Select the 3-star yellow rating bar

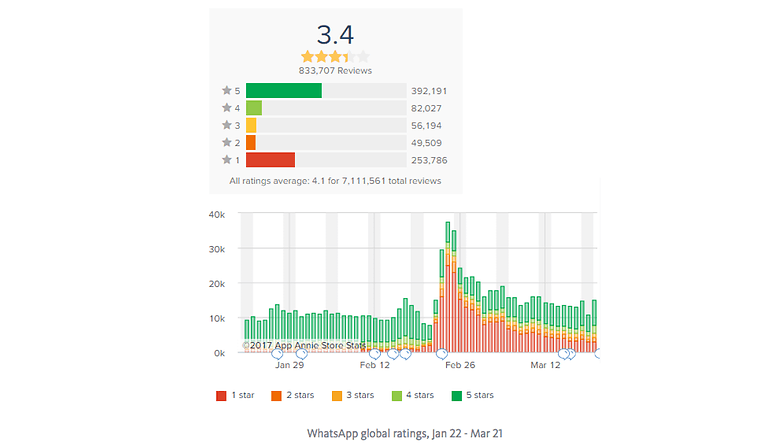click(x=251, y=125)
